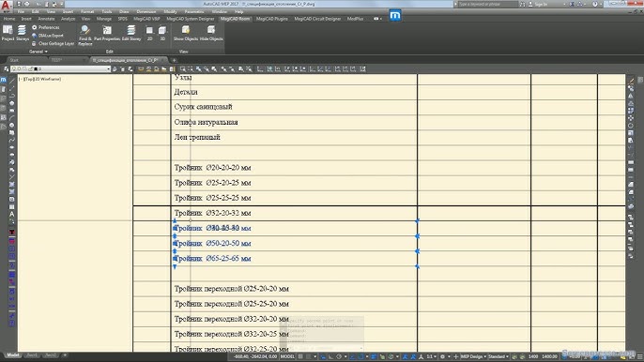Open the Find & Replace tool
The width and height of the screenshot is (644, 362).
pyautogui.click(x=85, y=35)
